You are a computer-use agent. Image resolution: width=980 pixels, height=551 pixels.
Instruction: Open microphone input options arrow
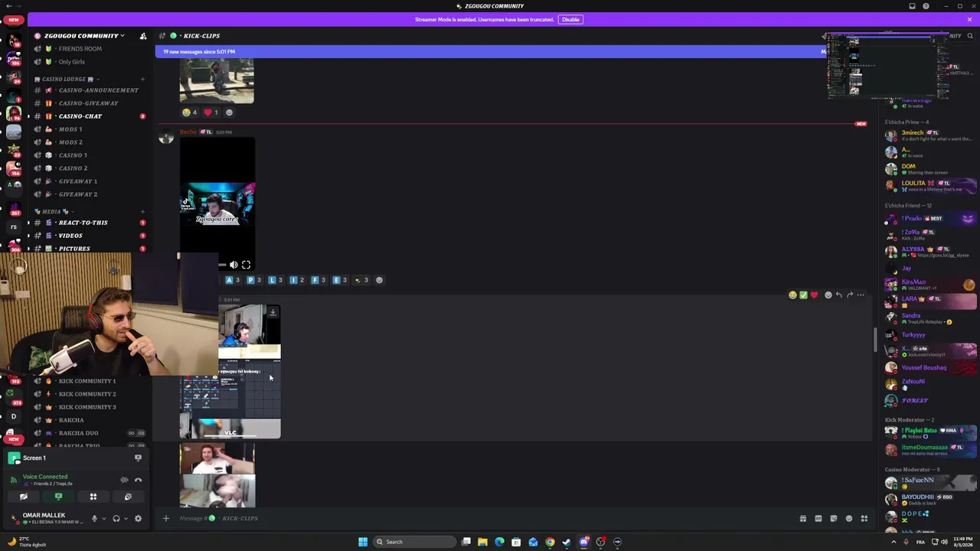103,518
